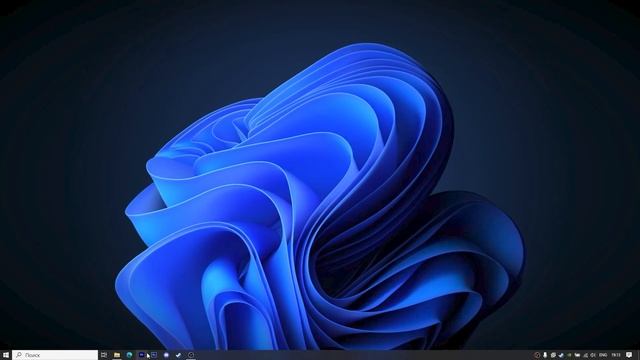Open Task View from the taskbar
The width and height of the screenshot is (640, 360).
pos(104,355)
